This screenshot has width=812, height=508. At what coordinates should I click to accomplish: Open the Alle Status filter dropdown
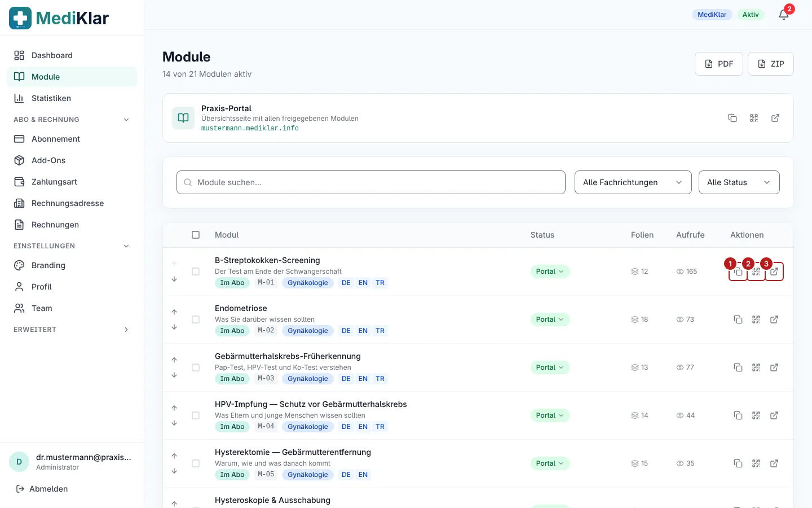(739, 182)
